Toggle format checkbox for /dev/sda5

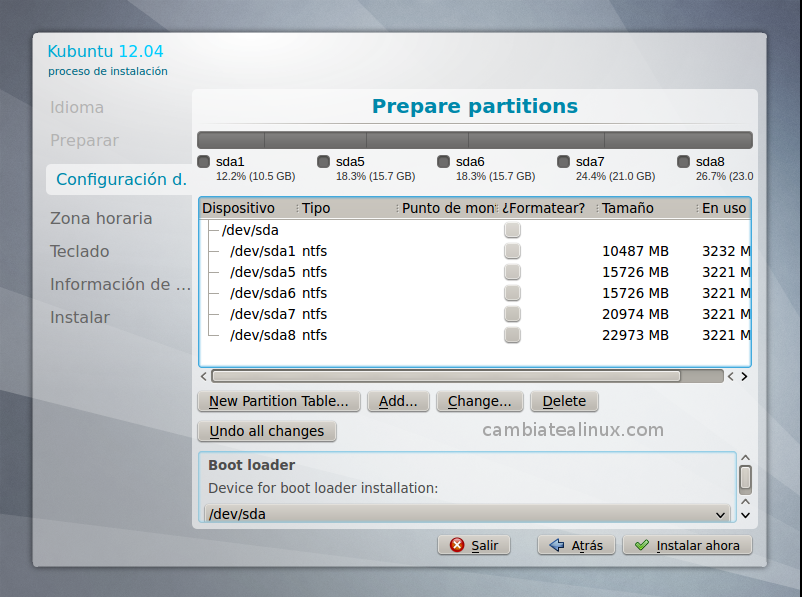(x=512, y=272)
